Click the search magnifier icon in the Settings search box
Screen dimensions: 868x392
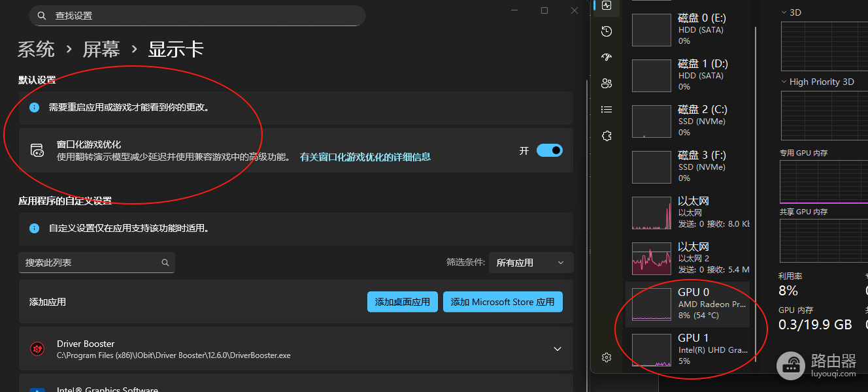pos(42,16)
